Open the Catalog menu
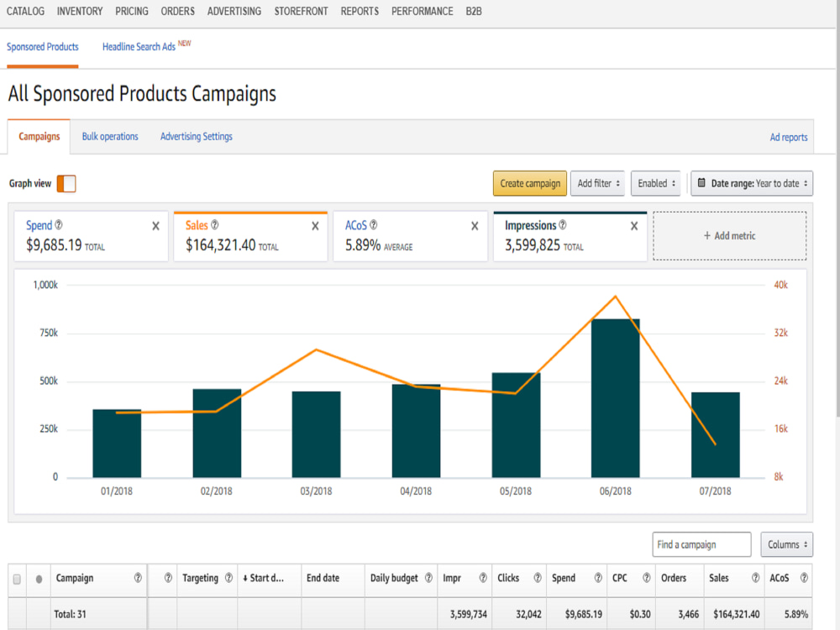 [x=26, y=11]
